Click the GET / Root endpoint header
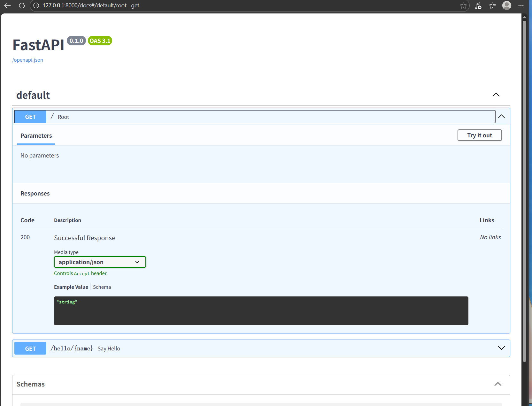The width and height of the screenshot is (532, 406). click(255, 117)
